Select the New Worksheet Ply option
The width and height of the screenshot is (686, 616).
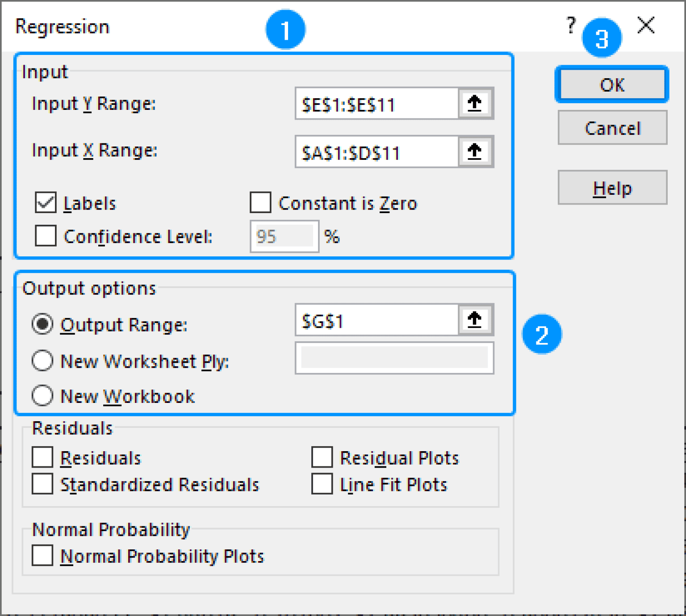pos(42,361)
